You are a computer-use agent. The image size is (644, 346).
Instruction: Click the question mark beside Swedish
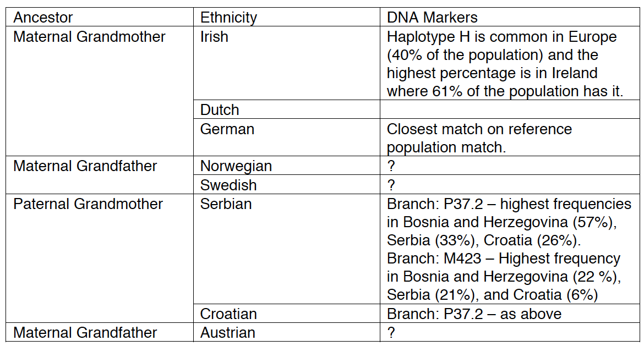tap(391, 185)
